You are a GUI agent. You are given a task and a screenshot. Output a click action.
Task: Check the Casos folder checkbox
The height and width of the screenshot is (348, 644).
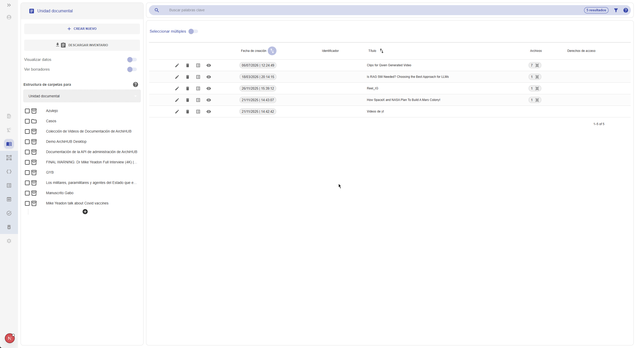[27, 121]
